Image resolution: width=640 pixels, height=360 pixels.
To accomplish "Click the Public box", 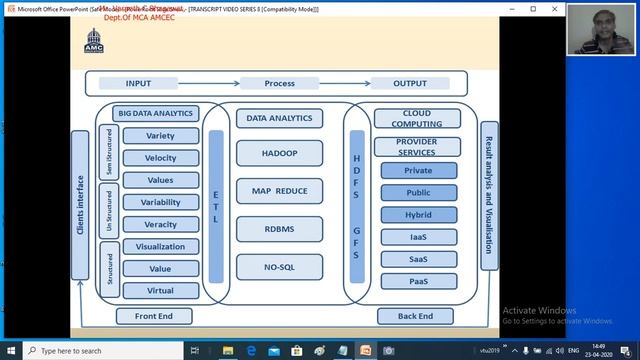I will (x=419, y=193).
